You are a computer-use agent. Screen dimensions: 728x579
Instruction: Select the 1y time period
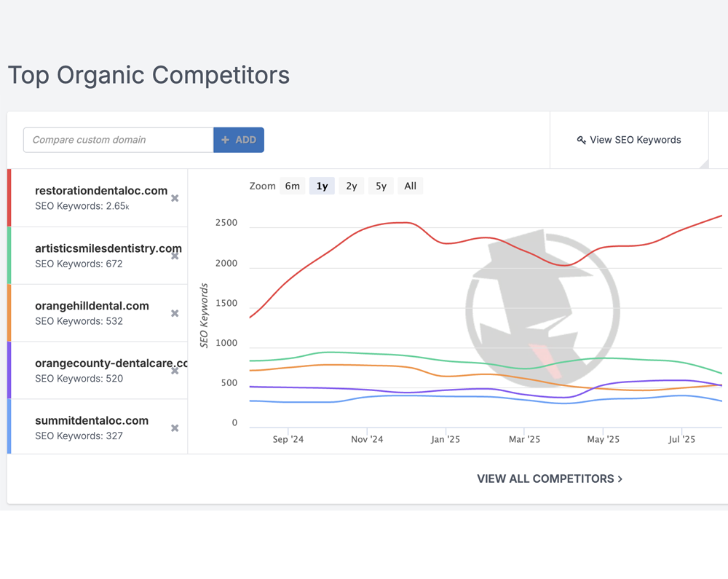[322, 186]
